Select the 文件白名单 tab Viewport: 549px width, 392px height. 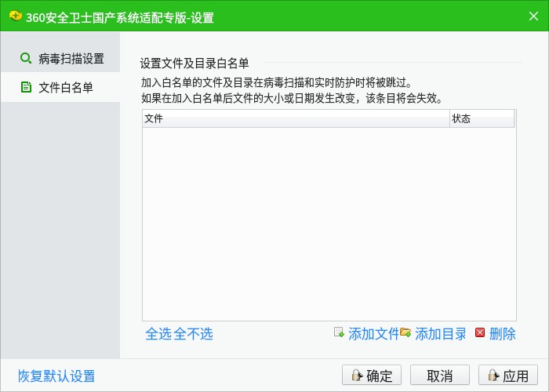point(60,87)
